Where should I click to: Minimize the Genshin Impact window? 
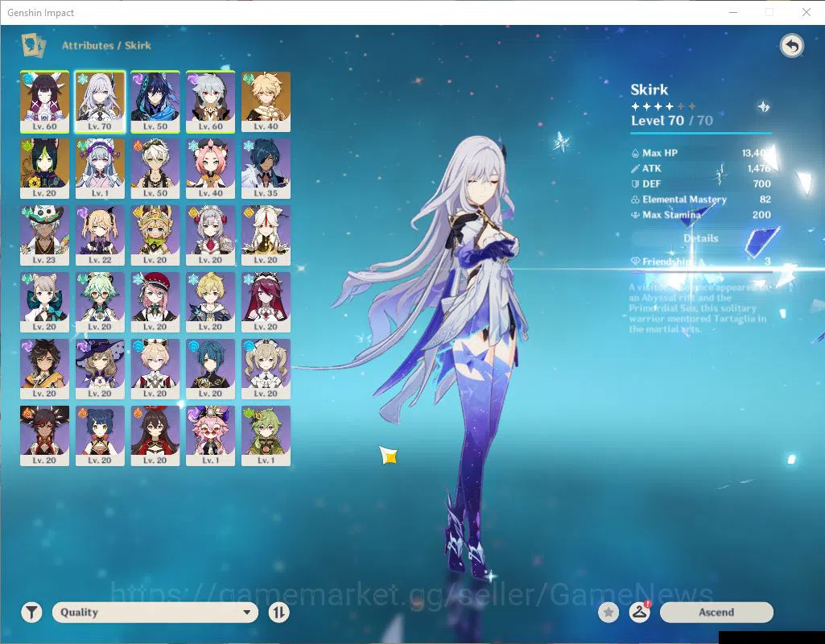(x=733, y=12)
